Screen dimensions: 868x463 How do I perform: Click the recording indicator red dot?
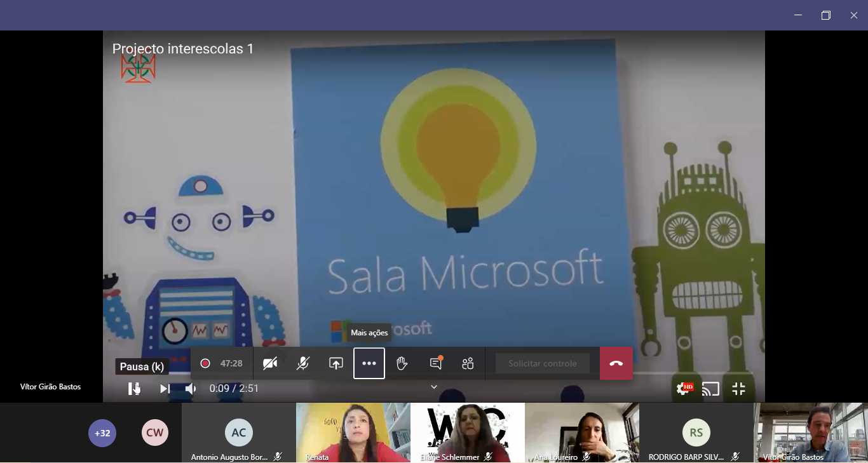pos(205,363)
